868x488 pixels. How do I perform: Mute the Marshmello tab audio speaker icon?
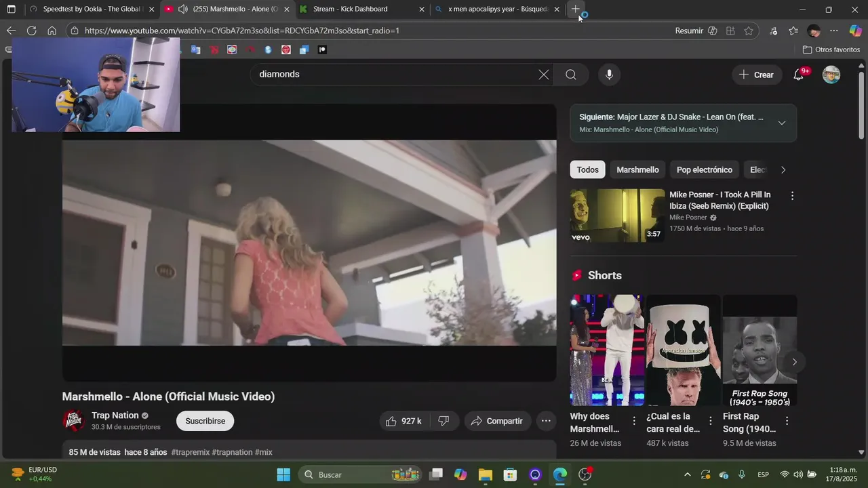click(182, 9)
